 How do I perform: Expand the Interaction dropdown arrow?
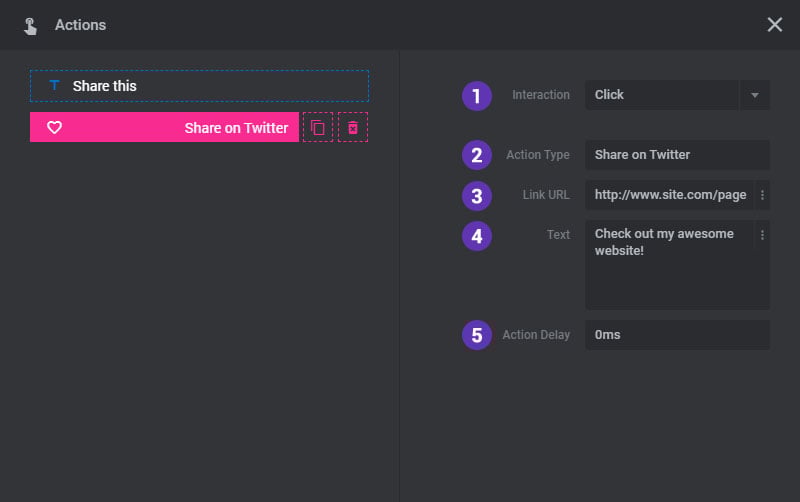(x=755, y=95)
